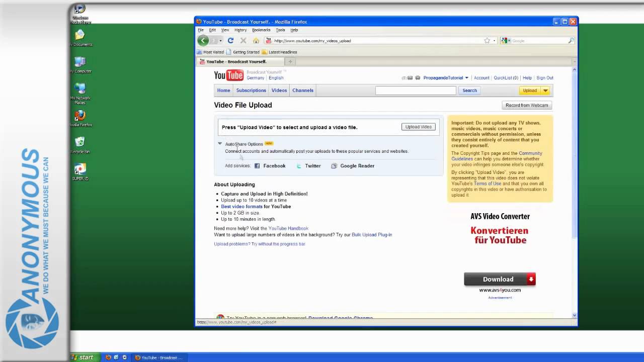Go to the Channels tab
This screenshot has height=362, width=644.
tap(303, 90)
